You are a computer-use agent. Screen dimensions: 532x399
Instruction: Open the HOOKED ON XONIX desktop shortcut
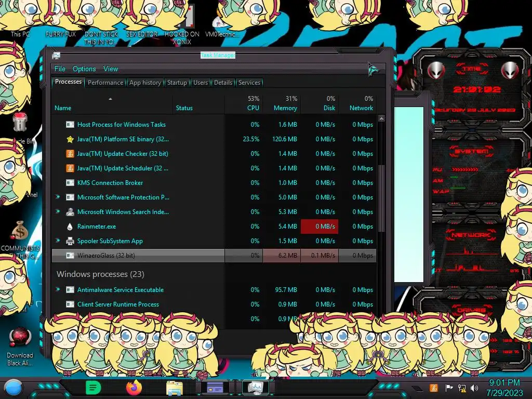[182, 25]
